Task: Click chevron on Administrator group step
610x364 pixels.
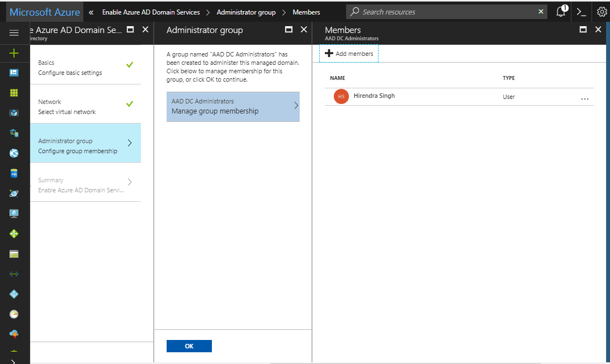Action: pos(130,143)
